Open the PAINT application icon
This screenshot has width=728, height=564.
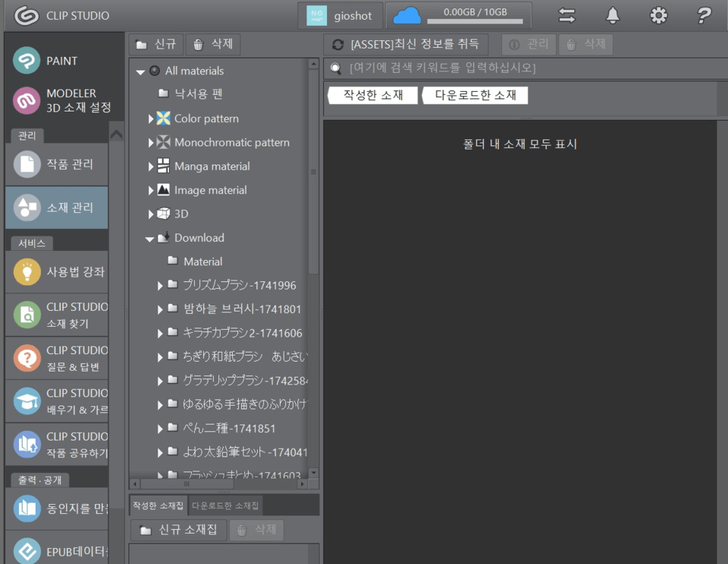pos(27,61)
